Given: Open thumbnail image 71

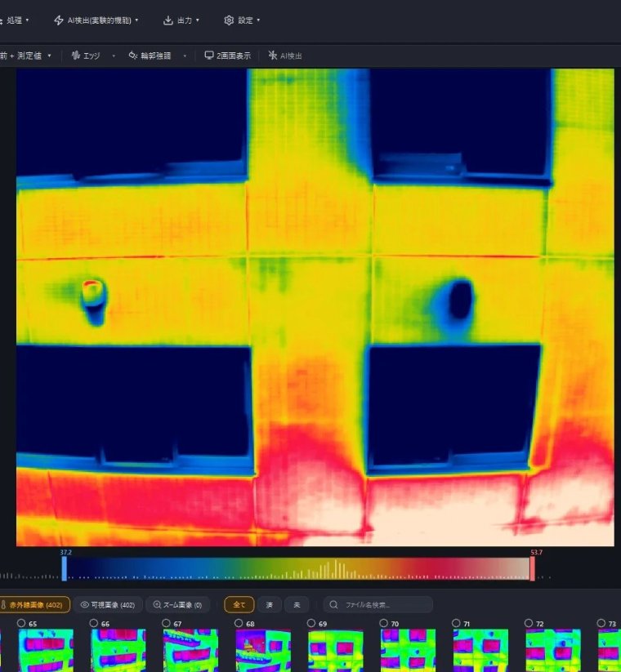Looking at the screenshot, I should pyautogui.click(x=480, y=651).
